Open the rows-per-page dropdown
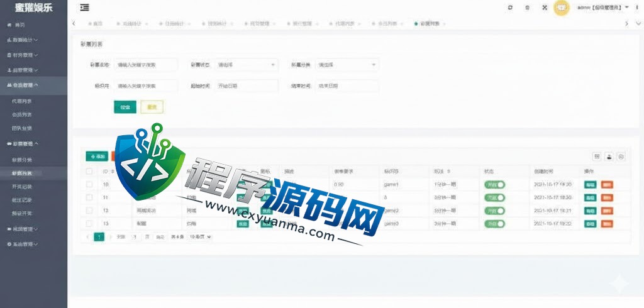The height and width of the screenshot is (308, 644). tap(200, 237)
